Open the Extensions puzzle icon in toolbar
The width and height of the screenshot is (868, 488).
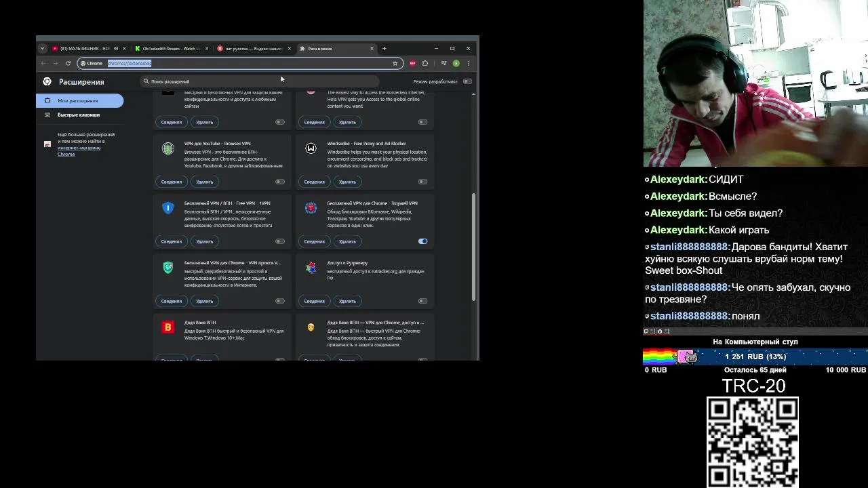pos(425,63)
